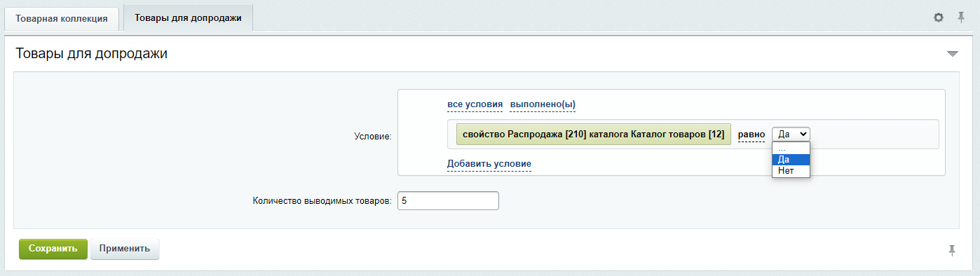The width and height of the screenshot is (980, 276).
Task: Choose the Нет option in dropdown list
Action: (791, 170)
